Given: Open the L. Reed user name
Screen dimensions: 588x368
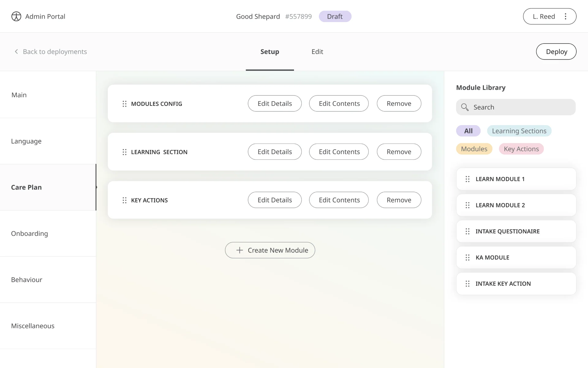Looking at the screenshot, I should 544,16.
